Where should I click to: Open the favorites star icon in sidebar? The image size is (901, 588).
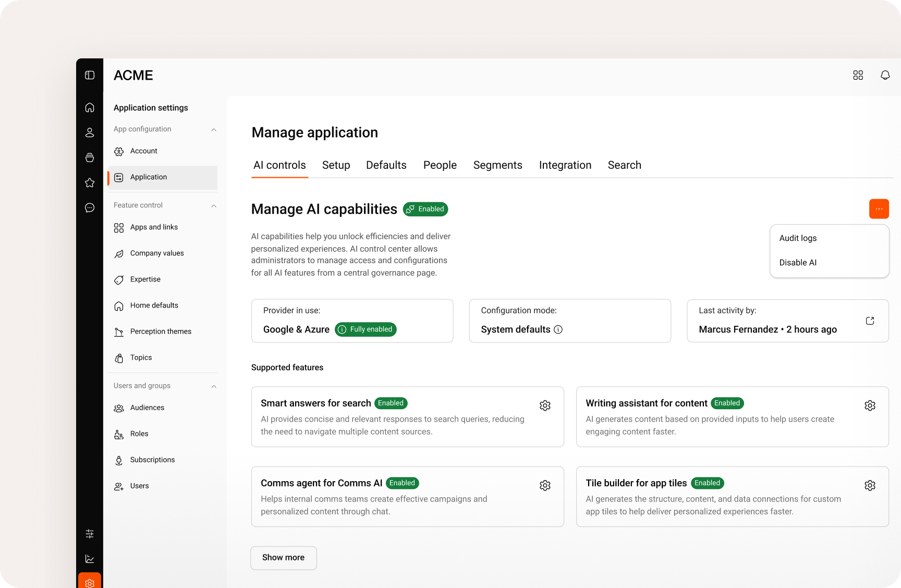90,182
